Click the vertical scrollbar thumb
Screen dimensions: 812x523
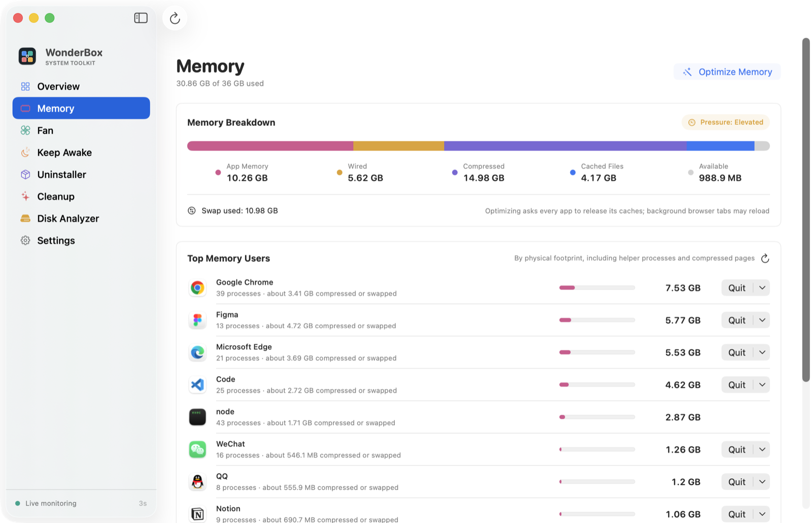pos(806,210)
